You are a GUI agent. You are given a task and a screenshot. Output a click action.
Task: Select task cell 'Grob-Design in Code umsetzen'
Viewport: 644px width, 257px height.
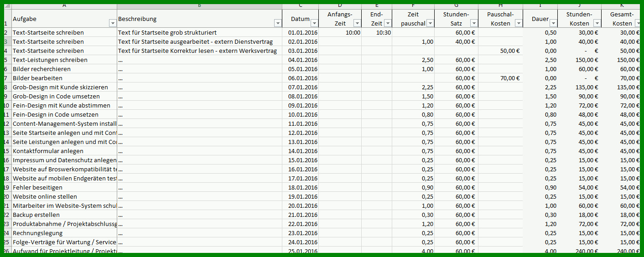click(64, 96)
